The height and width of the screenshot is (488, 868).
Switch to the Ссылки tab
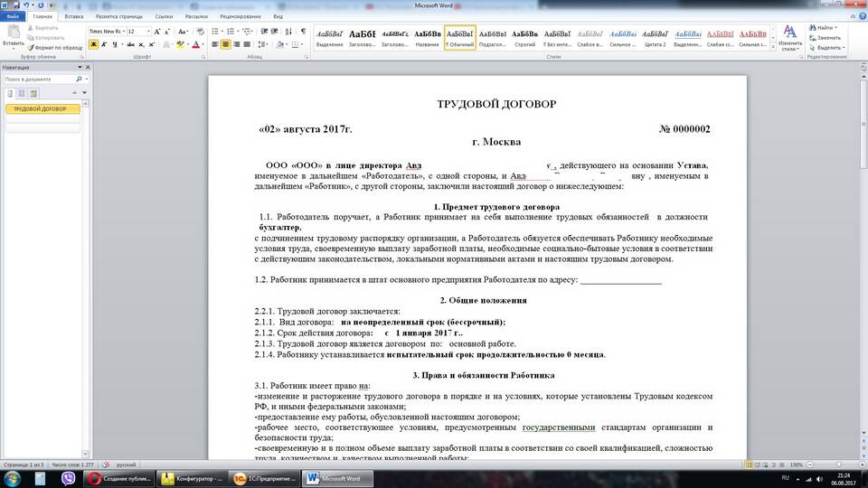164,16
